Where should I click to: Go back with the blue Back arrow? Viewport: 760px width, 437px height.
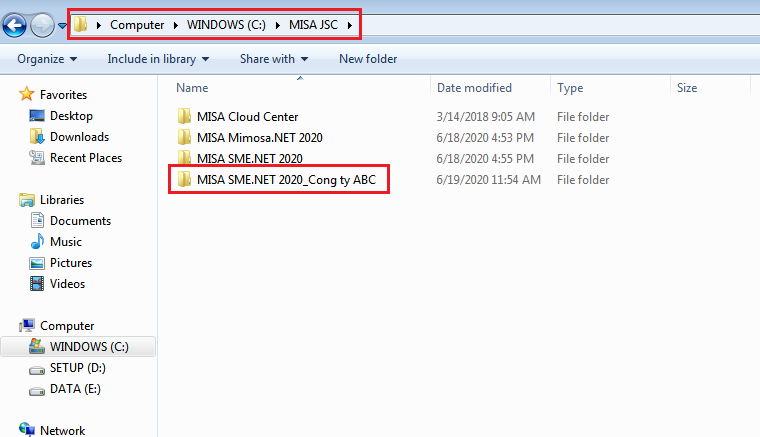point(14,25)
